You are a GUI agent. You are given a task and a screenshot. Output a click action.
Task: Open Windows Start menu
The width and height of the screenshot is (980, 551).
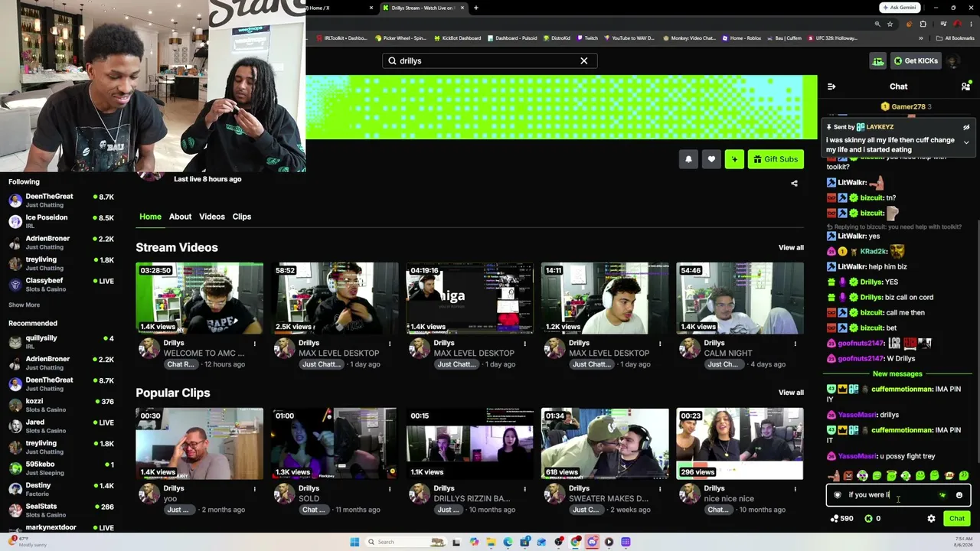point(354,542)
